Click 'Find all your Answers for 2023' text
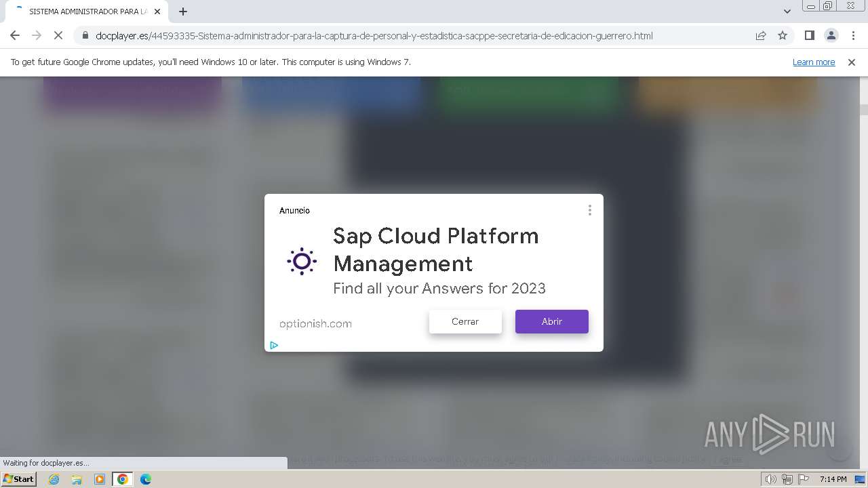Viewport: 868px width, 488px height. point(439,288)
